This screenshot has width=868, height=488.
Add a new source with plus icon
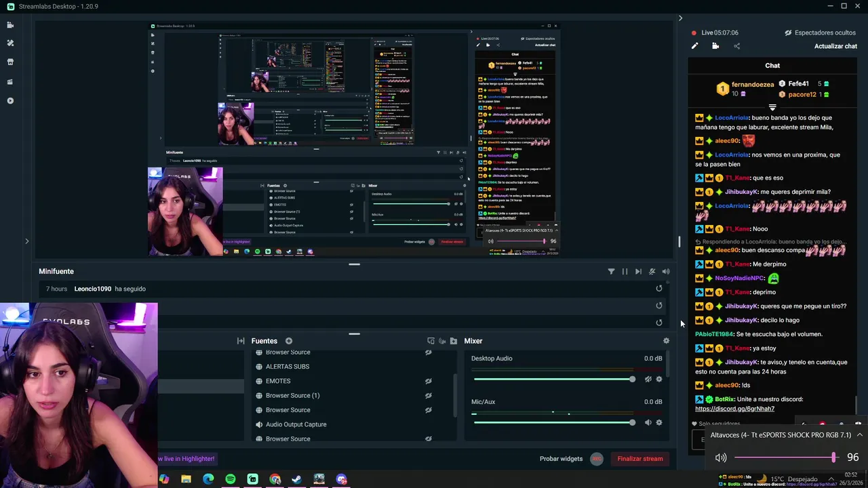pos(289,341)
